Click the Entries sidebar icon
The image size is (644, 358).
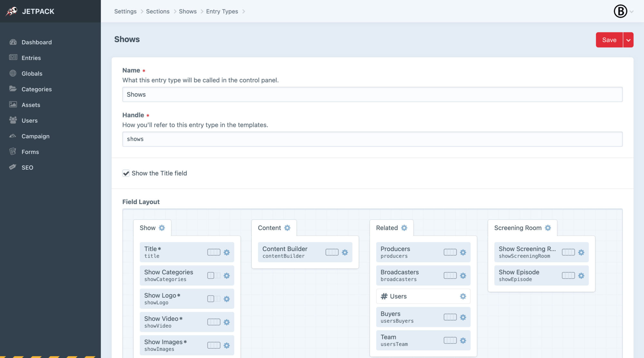pos(13,58)
